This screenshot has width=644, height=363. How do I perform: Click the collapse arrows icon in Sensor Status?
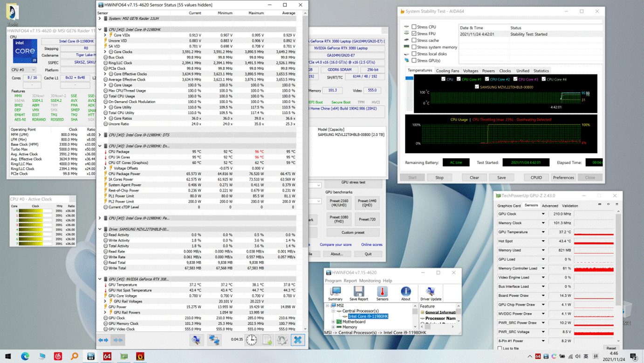pos(118,340)
